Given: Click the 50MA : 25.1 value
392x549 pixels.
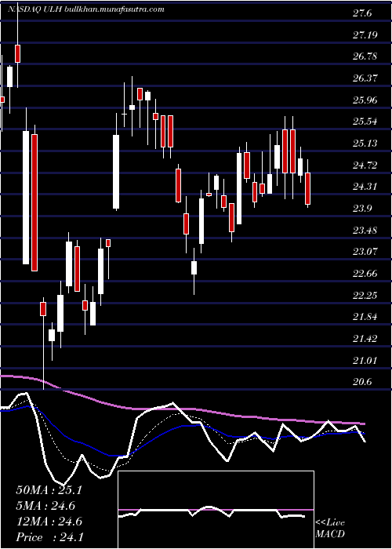Looking at the screenshot, I should (49, 490).
